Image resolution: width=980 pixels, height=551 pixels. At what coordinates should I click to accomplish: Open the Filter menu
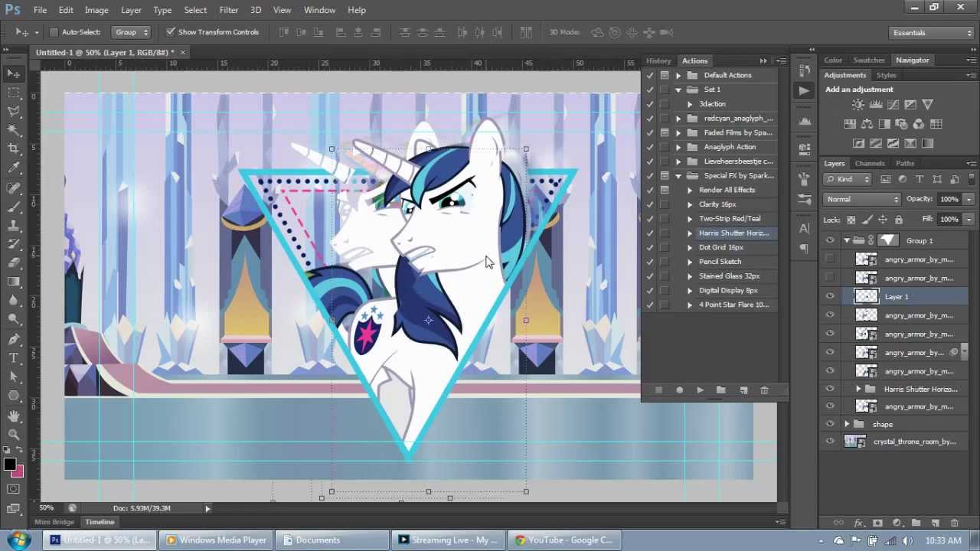(229, 10)
